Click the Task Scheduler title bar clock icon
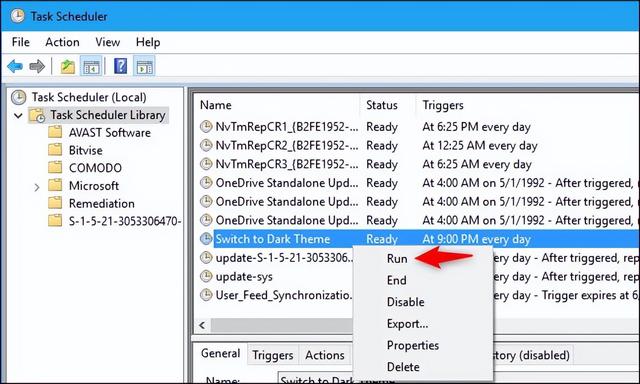The height and width of the screenshot is (384, 640). tap(18, 16)
